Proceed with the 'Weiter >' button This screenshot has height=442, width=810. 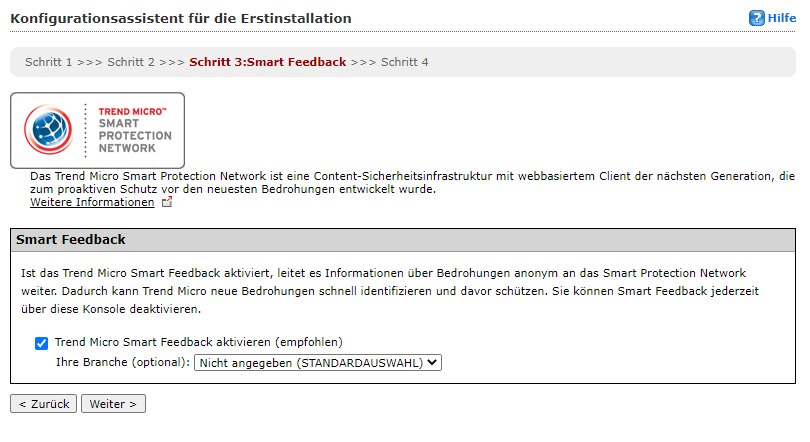pos(113,404)
